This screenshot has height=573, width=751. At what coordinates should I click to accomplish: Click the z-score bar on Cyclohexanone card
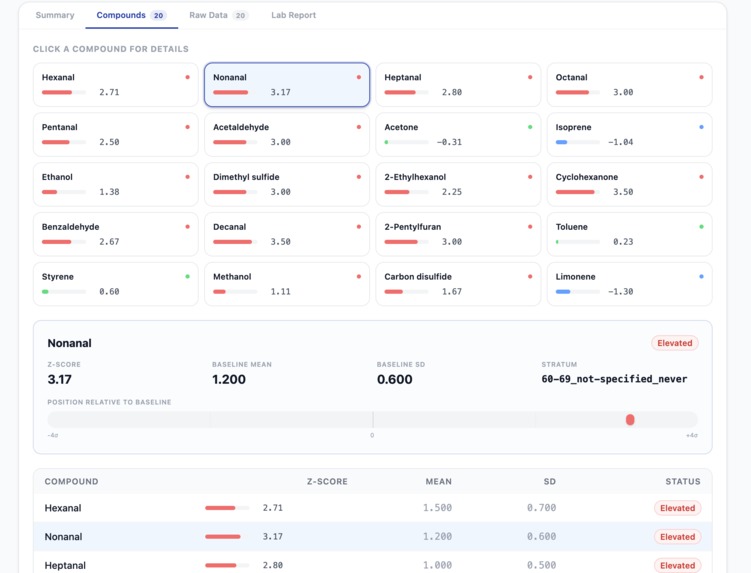pyautogui.click(x=578, y=192)
